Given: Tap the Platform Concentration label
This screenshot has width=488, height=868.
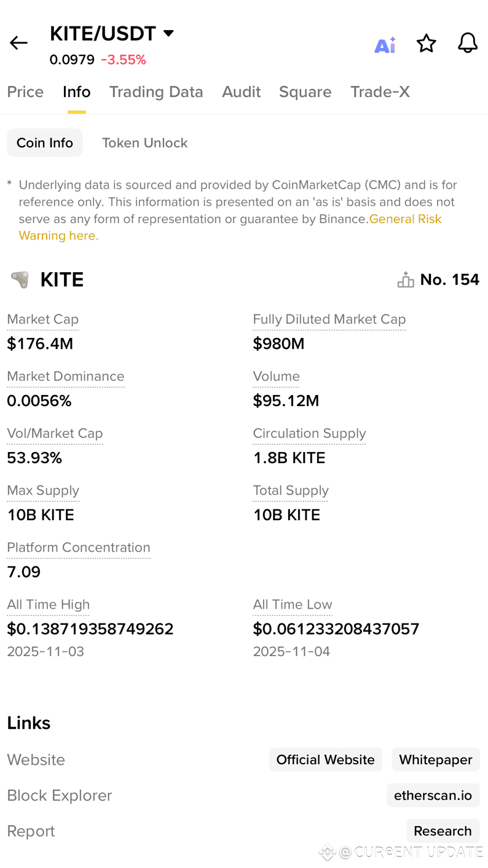Looking at the screenshot, I should pos(79,547).
